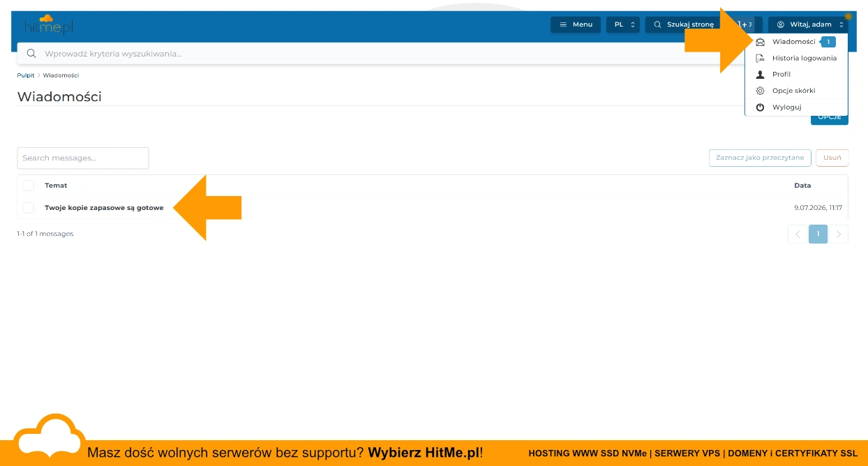
Task: Open the PL language dropdown
Action: [x=623, y=24]
